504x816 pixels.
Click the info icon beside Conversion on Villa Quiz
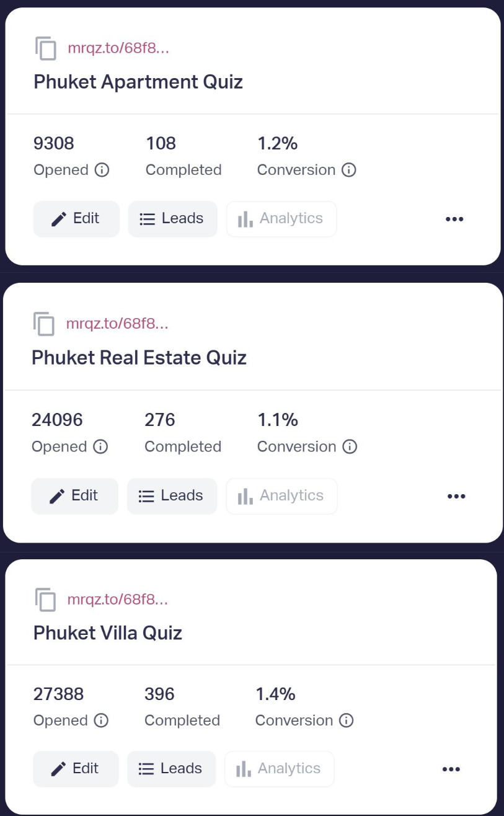[347, 721]
